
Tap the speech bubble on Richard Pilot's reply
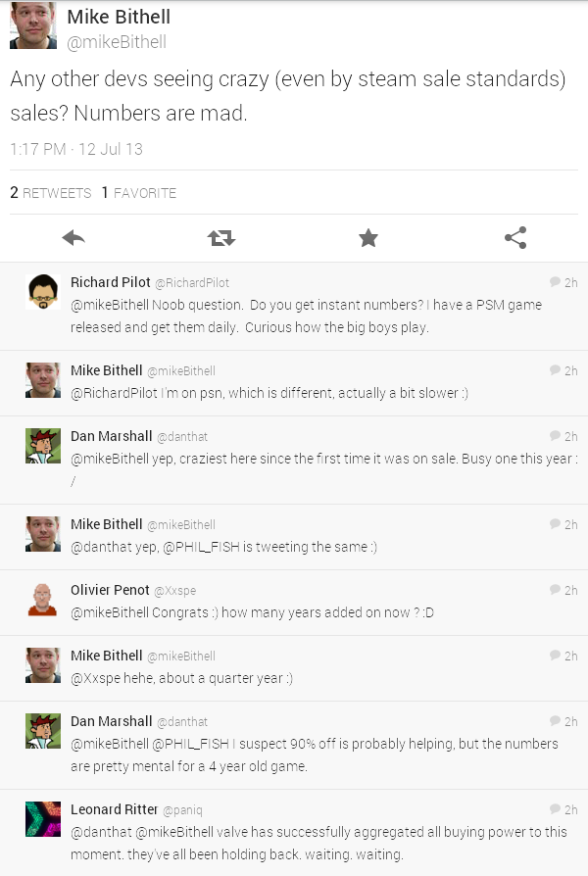[556, 282]
